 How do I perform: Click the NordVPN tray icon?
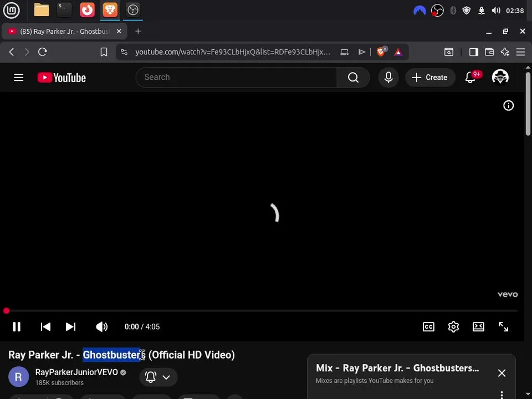(x=420, y=11)
